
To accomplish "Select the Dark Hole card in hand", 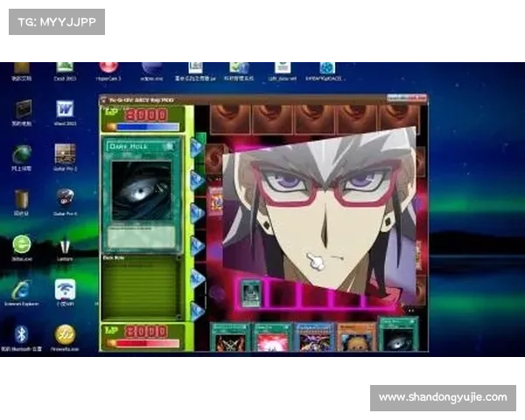I will click(398, 335).
